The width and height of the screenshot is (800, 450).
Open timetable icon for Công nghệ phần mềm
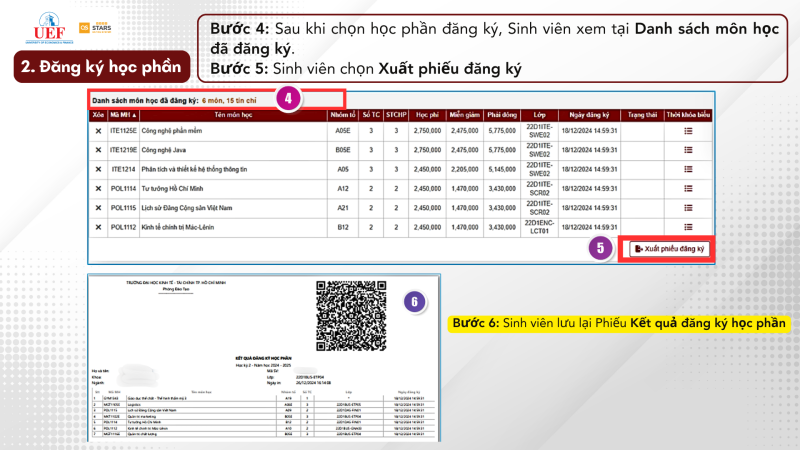688,131
